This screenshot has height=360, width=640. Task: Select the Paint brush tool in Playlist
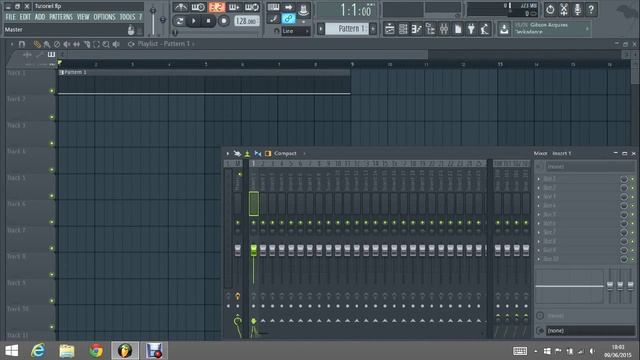47,44
